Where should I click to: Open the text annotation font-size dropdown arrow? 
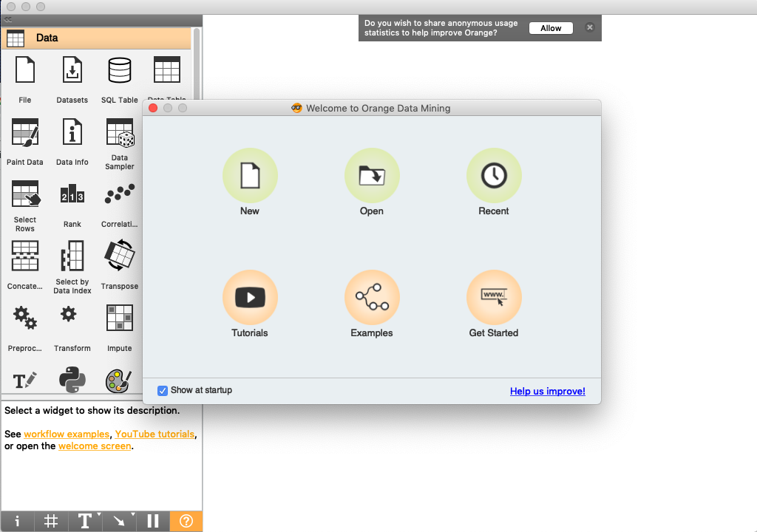pos(99,514)
